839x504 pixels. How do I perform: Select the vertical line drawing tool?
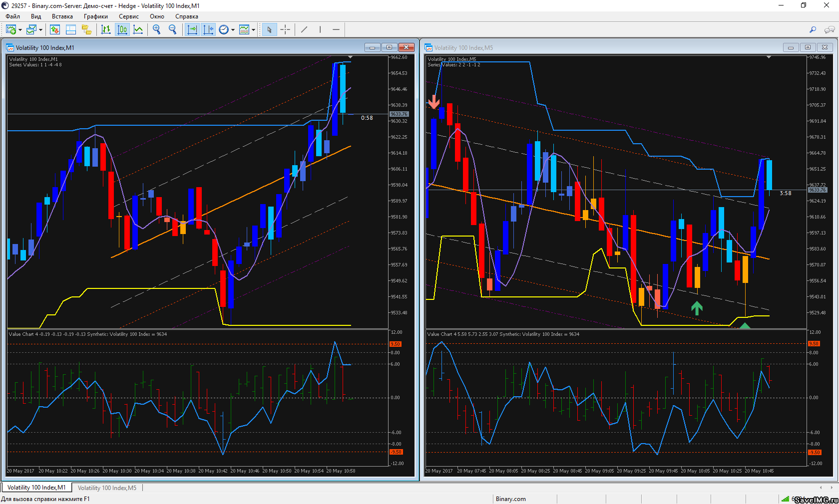[320, 30]
